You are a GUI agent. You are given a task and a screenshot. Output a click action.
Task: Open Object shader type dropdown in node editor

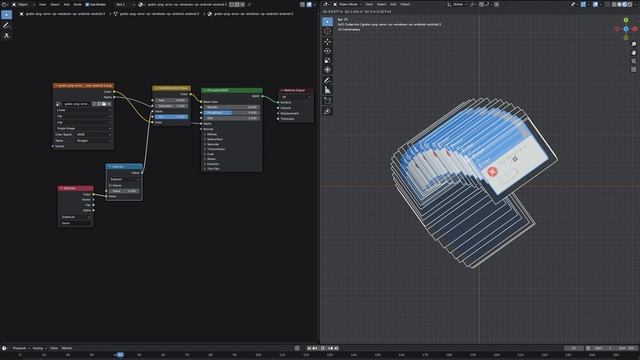[23, 4]
